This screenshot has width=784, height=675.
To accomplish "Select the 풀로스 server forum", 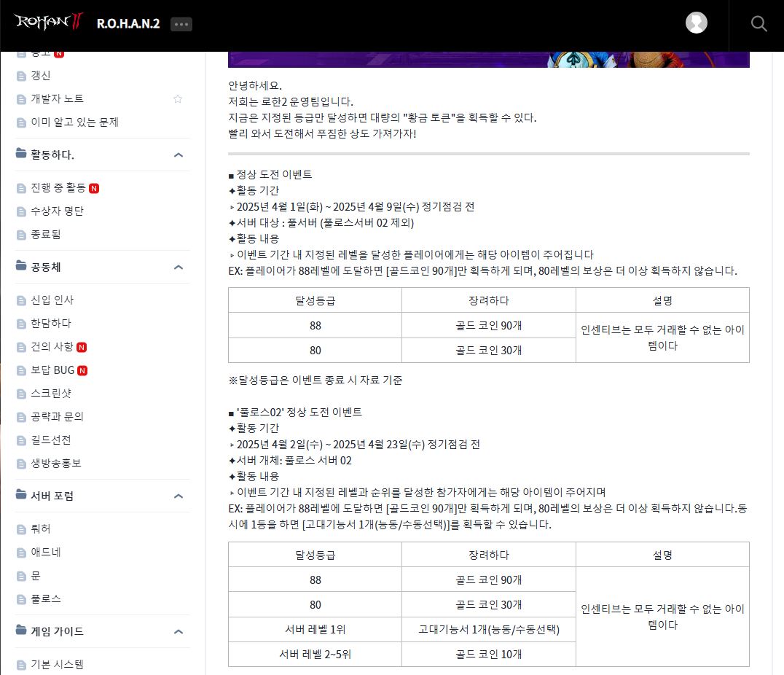I will coord(45,598).
